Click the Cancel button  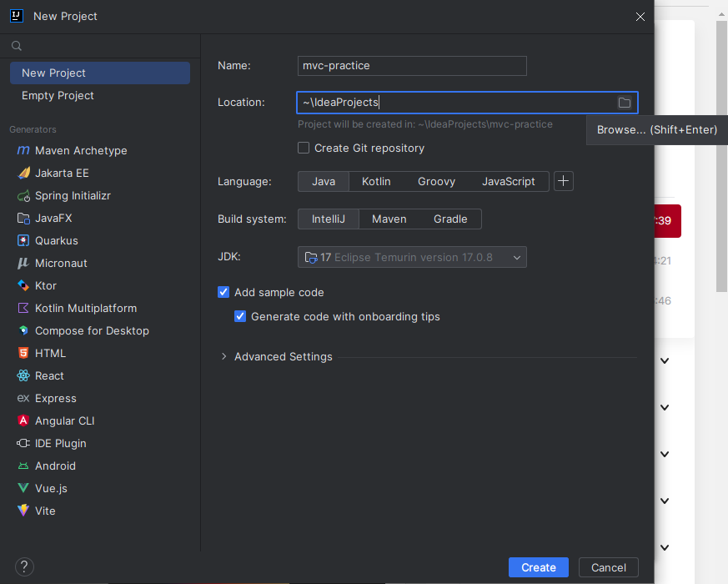[x=608, y=567]
